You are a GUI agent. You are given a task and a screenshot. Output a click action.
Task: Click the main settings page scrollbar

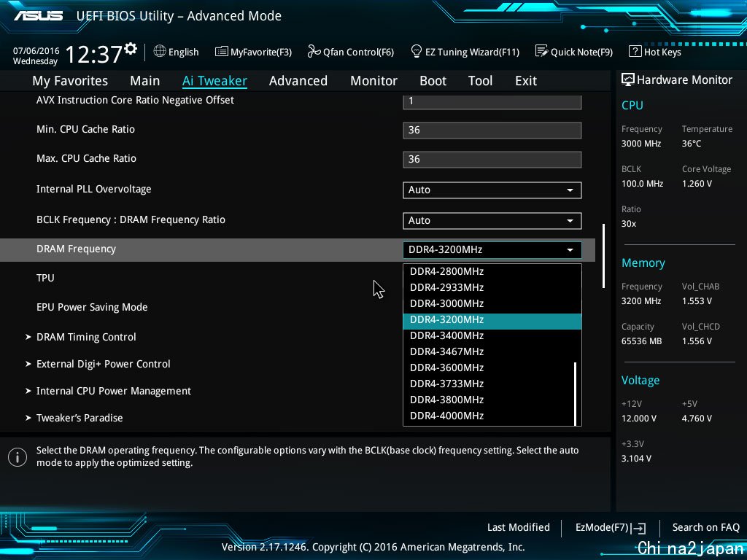(603, 256)
